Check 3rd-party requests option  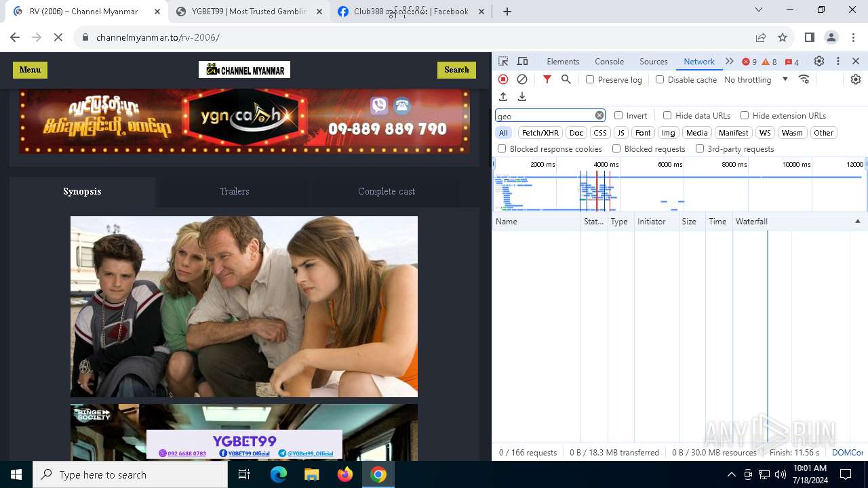point(700,148)
